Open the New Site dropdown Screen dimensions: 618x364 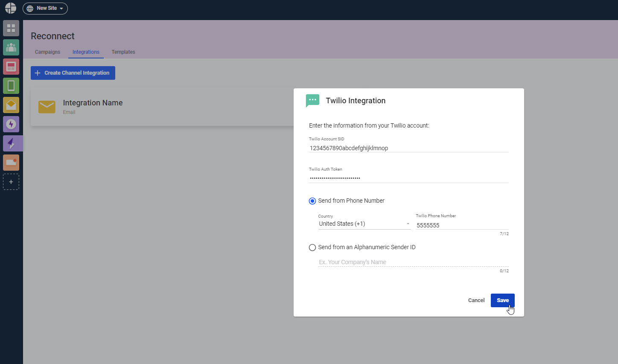coord(45,8)
